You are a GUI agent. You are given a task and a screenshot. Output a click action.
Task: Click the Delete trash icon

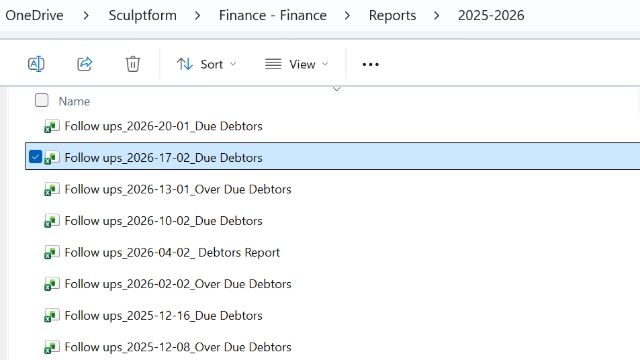133,64
